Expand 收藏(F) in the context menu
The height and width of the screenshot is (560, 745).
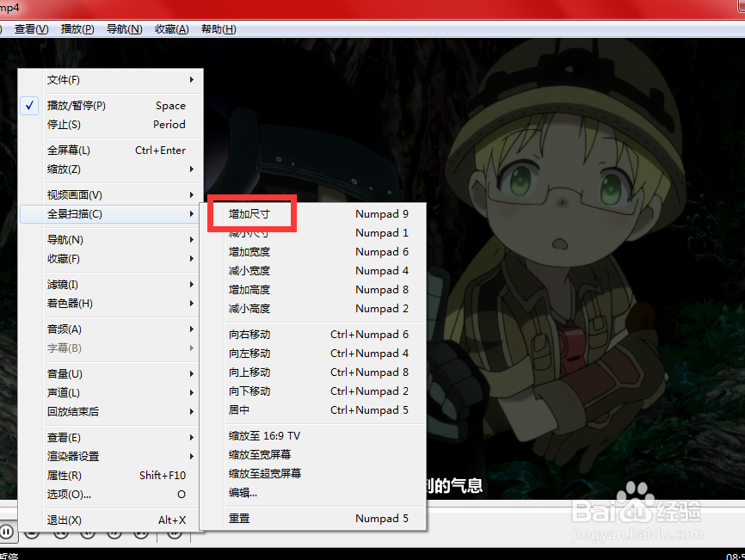click(x=111, y=258)
